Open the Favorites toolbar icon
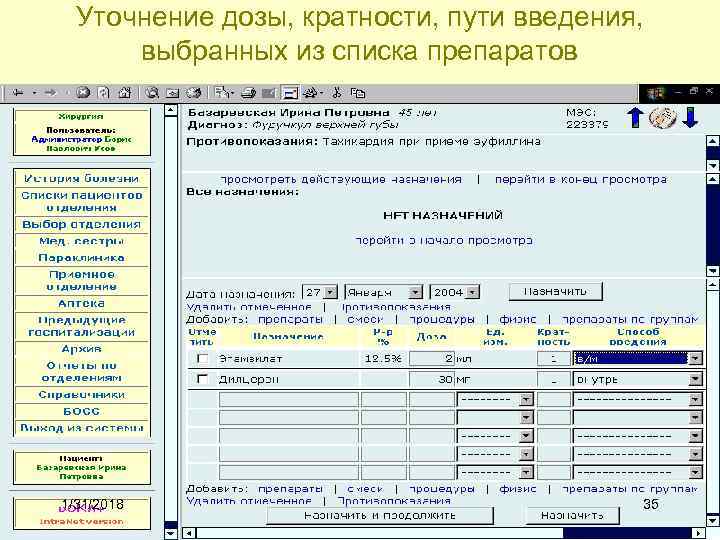 pyautogui.click(x=173, y=93)
